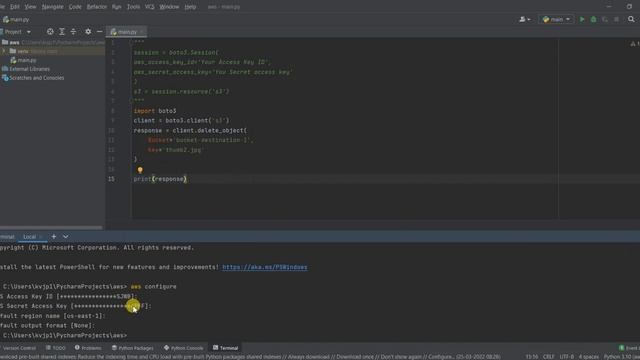Viewport: 640px width, 360px height.
Task: Click Run with Coverage icon
Action: coord(605,19)
